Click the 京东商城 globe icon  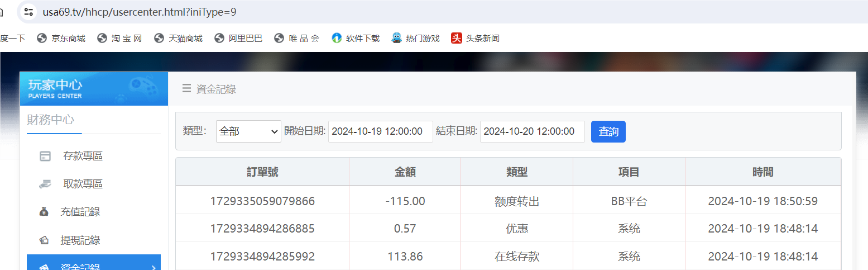point(41,39)
